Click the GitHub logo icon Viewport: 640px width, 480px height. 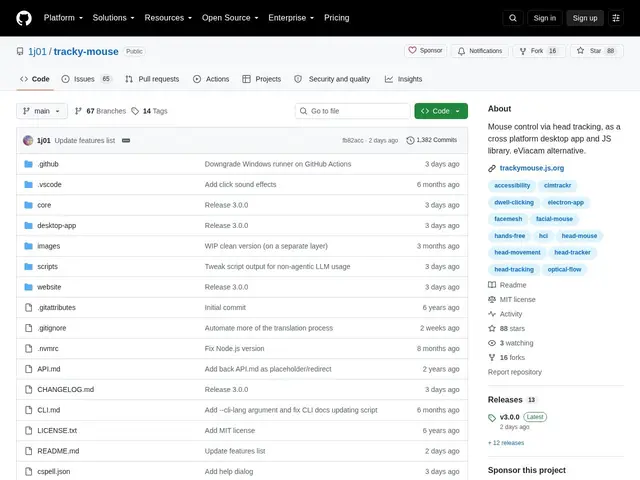coord(24,18)
